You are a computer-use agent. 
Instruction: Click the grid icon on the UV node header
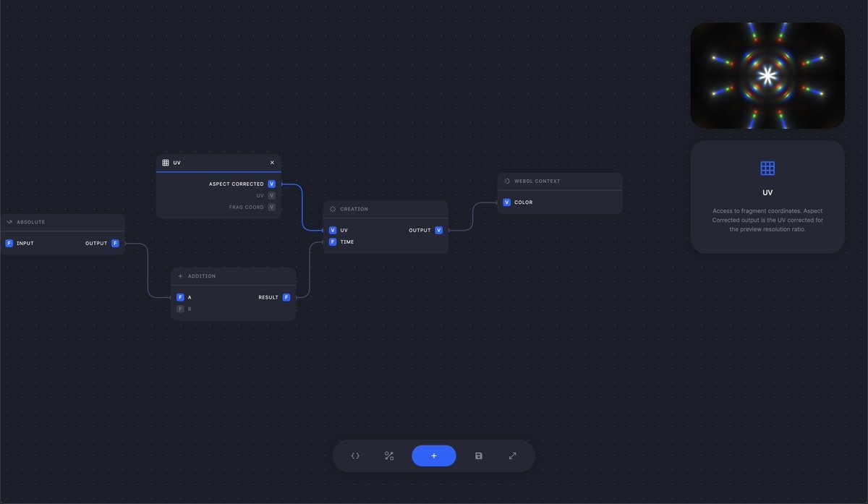click(166, 163)
